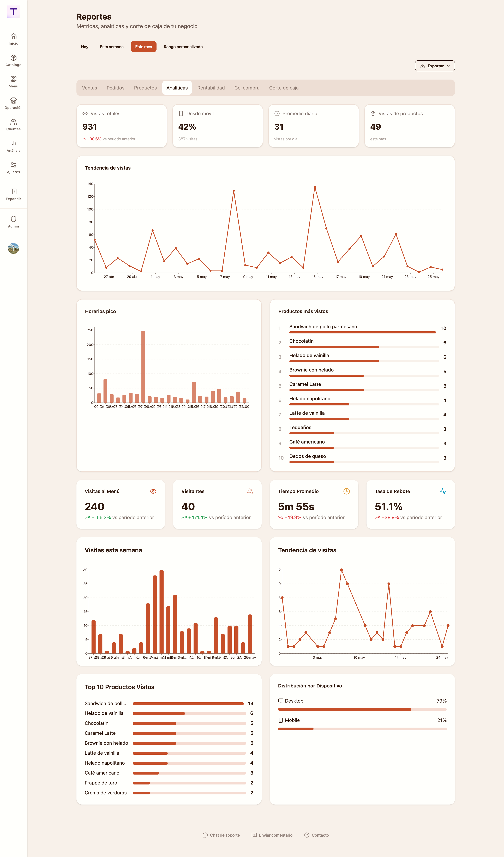Expand the sidebar with Expandir
This screenshot has height=857, width=504.
(13, 195)
